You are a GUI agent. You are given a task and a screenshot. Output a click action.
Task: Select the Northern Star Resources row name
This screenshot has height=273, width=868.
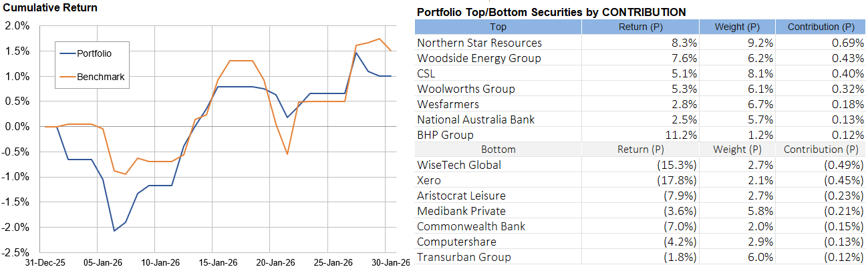[479, 43]
